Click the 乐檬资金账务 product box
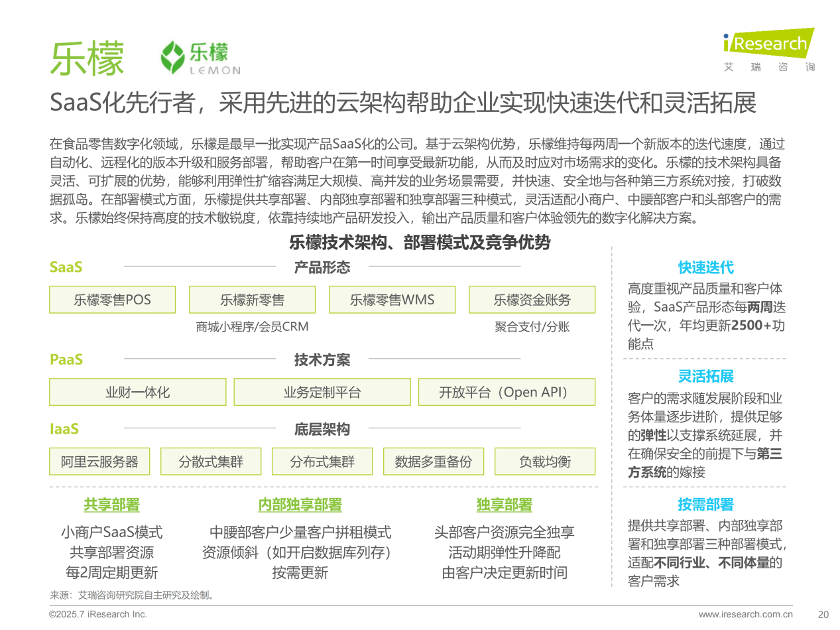Viewport: 840px width, 630px height. 532,300
